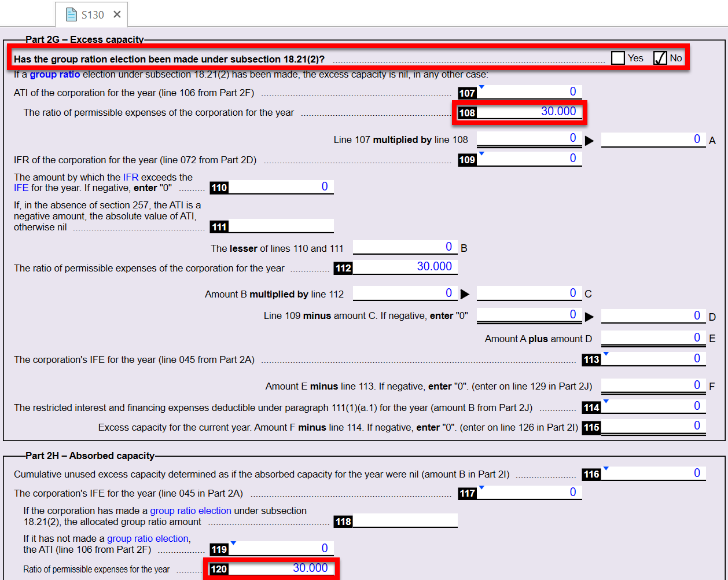Click the 'Part 2G – Excess capacity' heading

pyautogui.click(x=84, y=39)
